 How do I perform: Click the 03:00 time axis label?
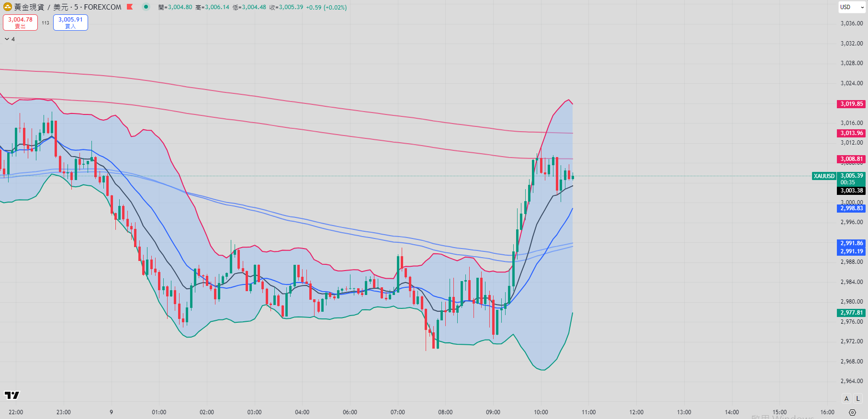tap(254, 412)
